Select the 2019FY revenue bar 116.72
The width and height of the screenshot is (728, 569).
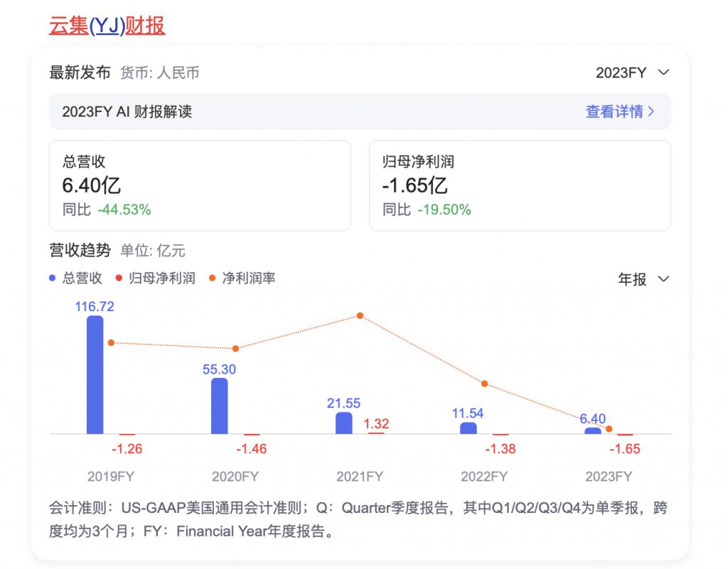tap(95, 374)
